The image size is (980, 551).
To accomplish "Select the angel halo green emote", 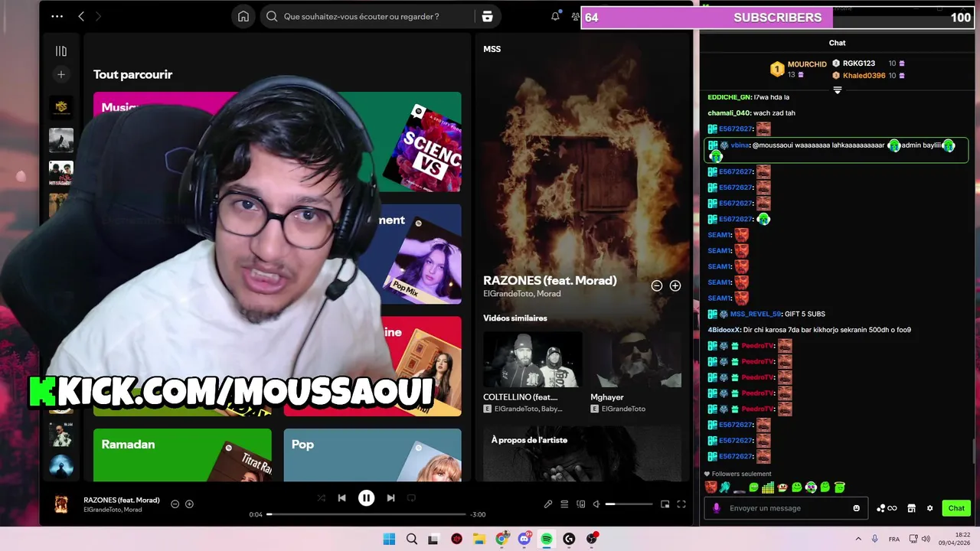I will (x=840, y=487).
